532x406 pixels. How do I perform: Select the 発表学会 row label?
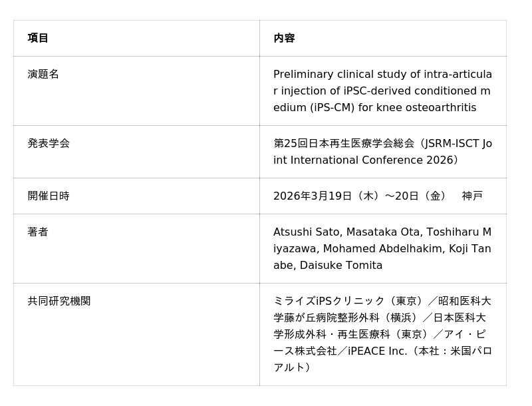(49, 143)
